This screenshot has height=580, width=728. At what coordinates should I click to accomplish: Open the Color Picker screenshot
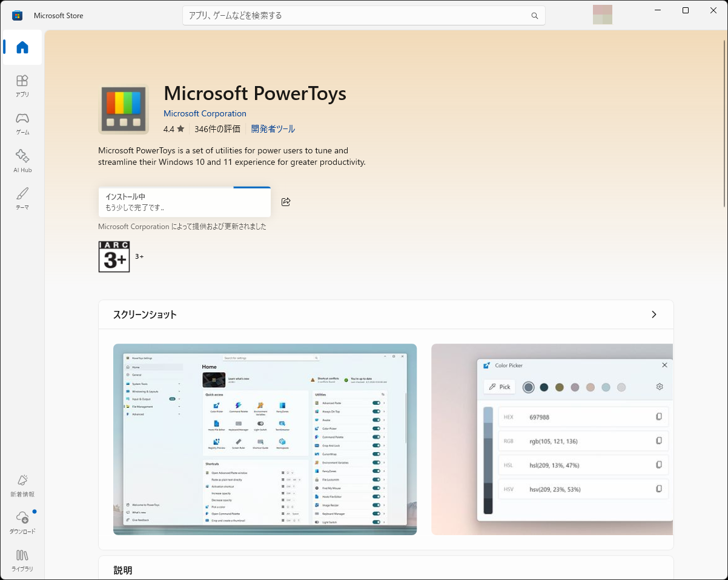552,439
